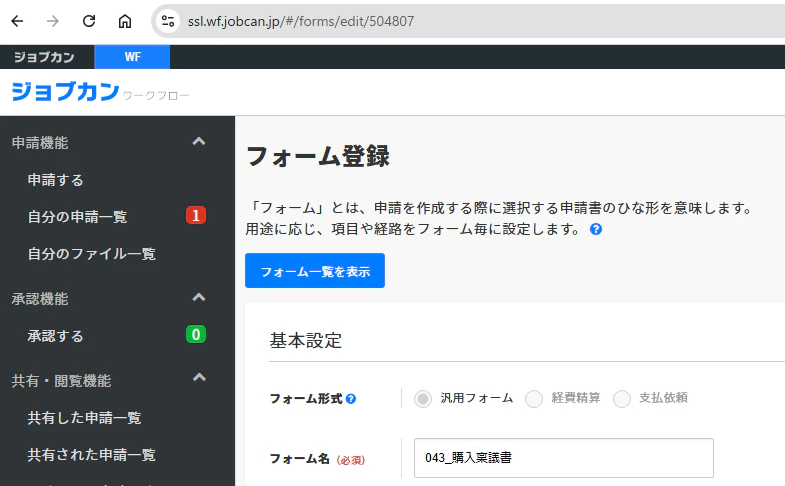Image resolution: width=785 pixels, height=486 pixels.
Task: Click the URL in the address bar
Action: pos(301,21)
